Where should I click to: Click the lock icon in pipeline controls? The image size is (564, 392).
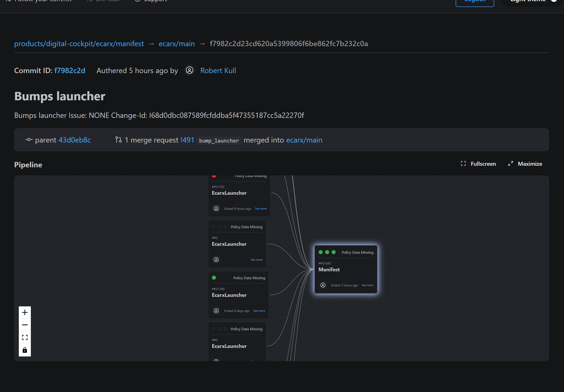tap(25, 350)
